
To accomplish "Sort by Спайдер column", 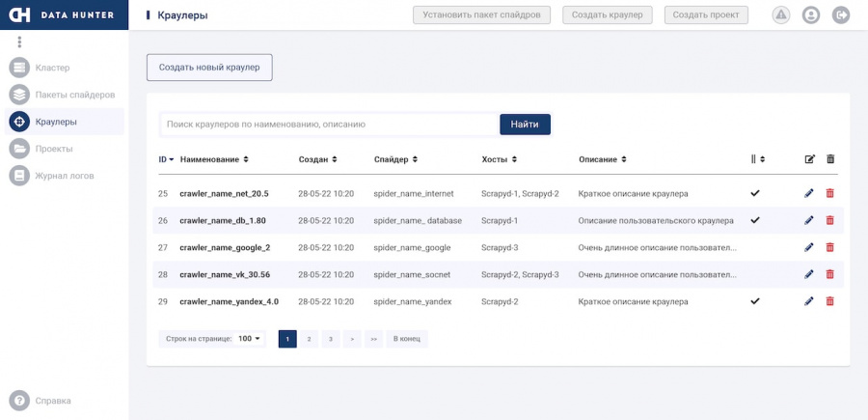I will point(395,159).
